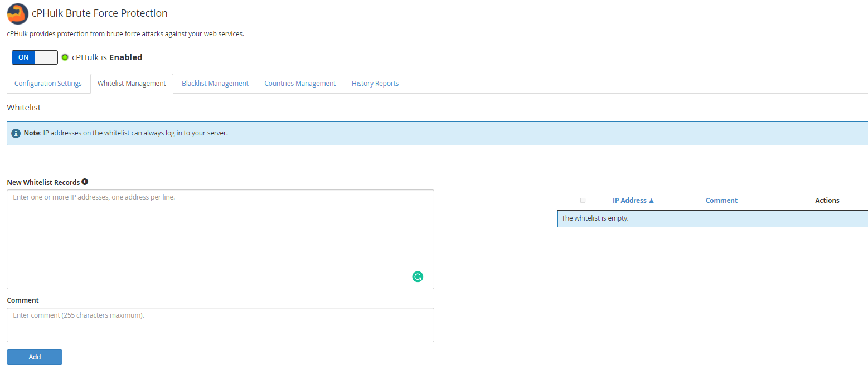Click the Comment field label
The image size is (868, 384).
(23, 300)
